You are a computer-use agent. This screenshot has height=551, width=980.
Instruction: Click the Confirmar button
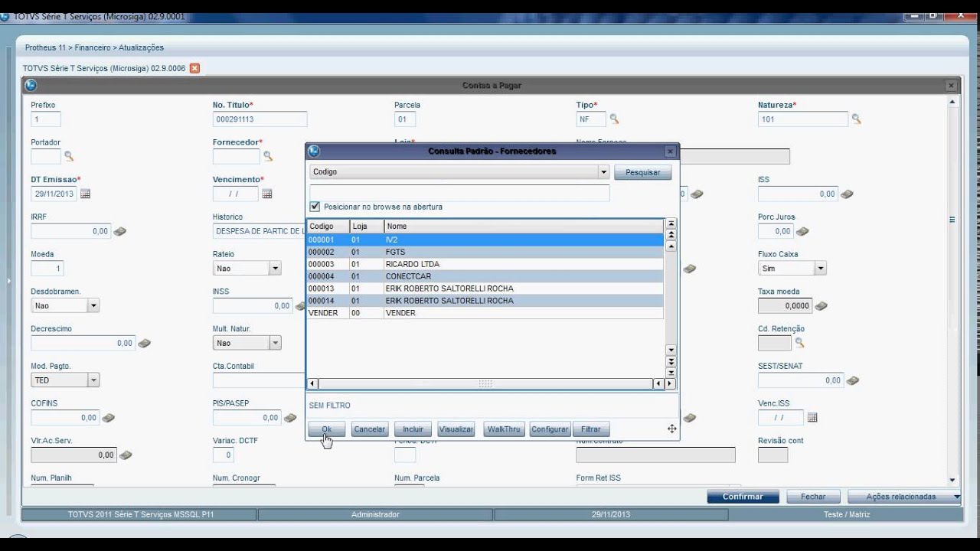743,497
